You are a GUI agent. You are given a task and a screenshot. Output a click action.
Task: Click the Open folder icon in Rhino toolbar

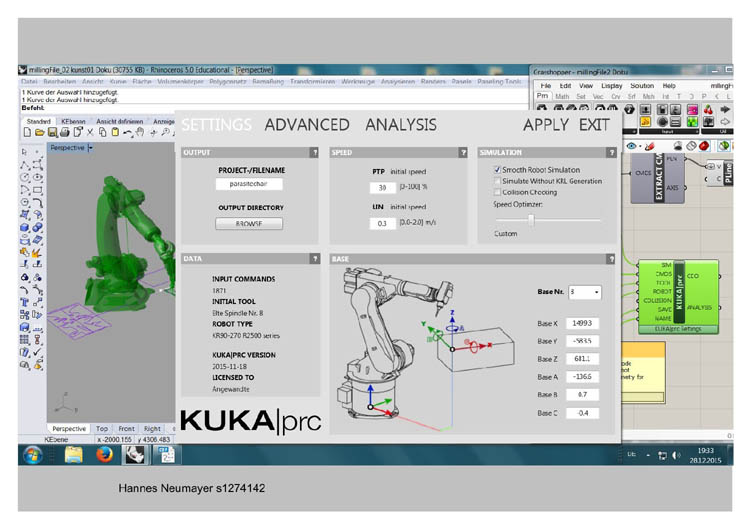pos(40,132)
